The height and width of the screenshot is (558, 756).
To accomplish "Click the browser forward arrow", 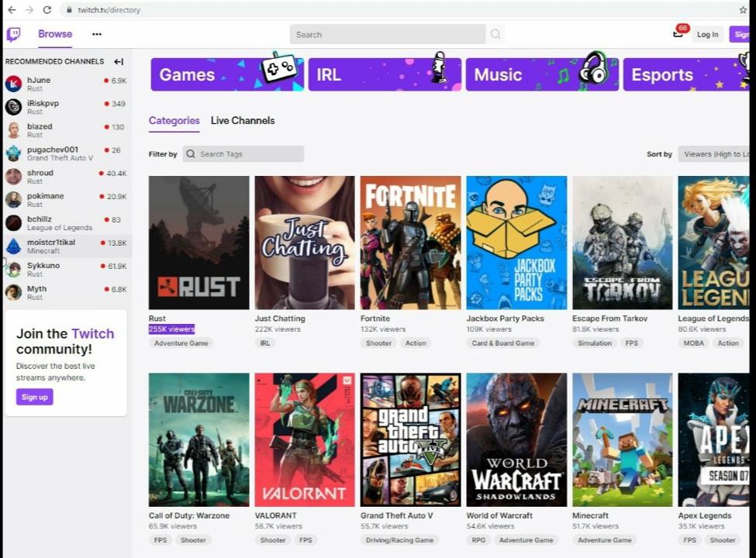I will (x=29, y=9).
